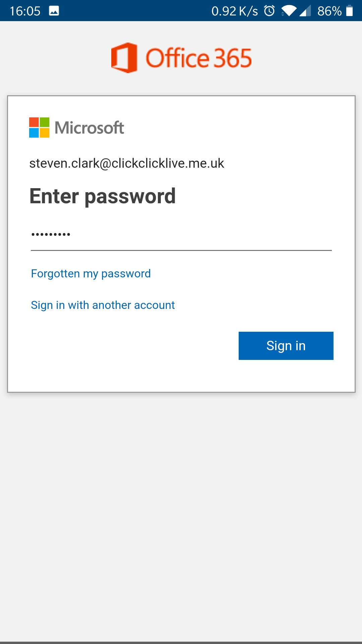Screen dimensions: 362x644
Task: Tap the battery icon in status bar
Action: click(350, 11)
